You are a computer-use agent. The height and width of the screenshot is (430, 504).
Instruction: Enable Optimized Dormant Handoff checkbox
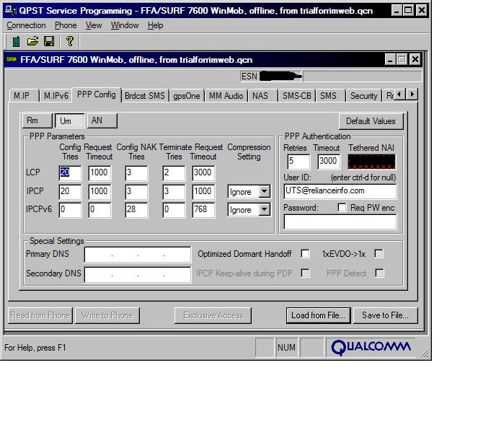click(x=306, y=254)
